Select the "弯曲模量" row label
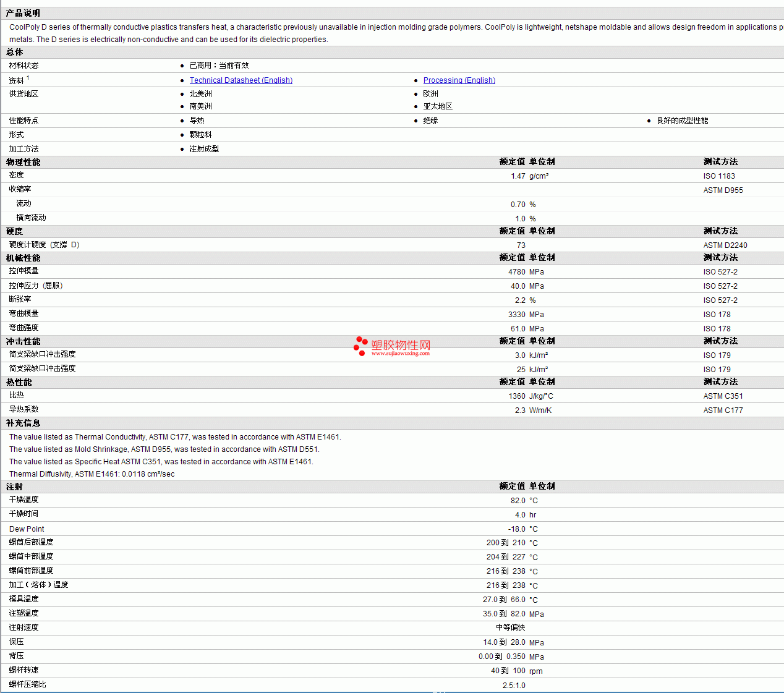 pyautogui.click(x=24, y=313)
